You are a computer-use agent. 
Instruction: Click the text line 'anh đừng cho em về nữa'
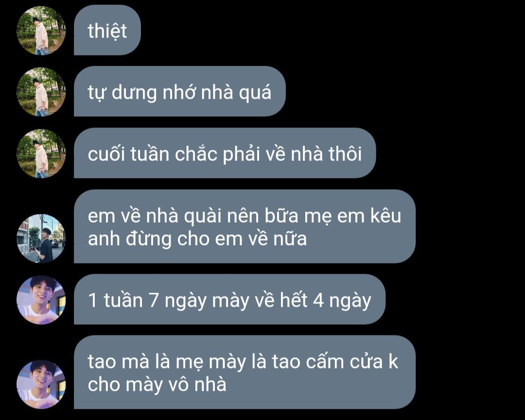(197, 239)
